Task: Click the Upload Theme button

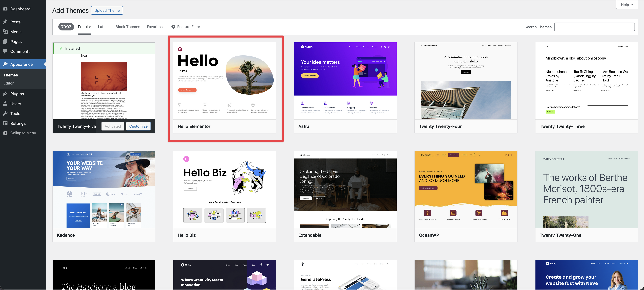Action: click(x=107, y=10)
